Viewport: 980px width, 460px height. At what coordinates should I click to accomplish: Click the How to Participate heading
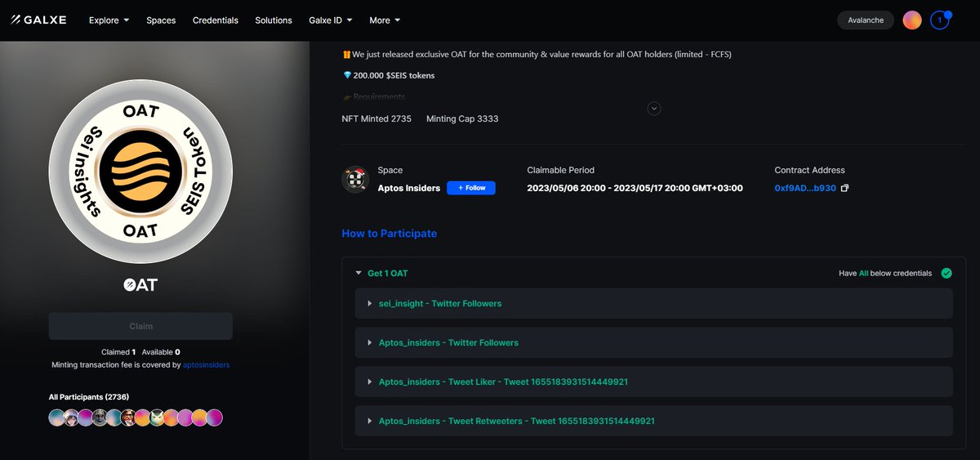click(x=389, y=234)
